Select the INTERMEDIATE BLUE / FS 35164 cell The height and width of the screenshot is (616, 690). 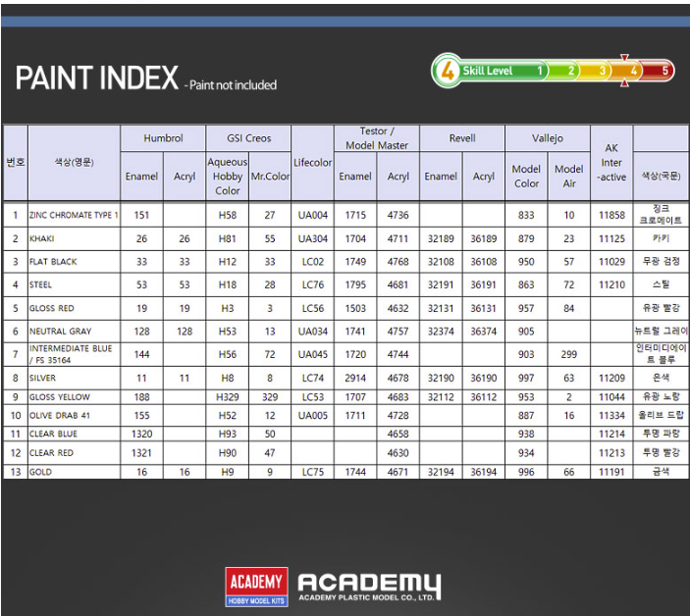[74, 354]
